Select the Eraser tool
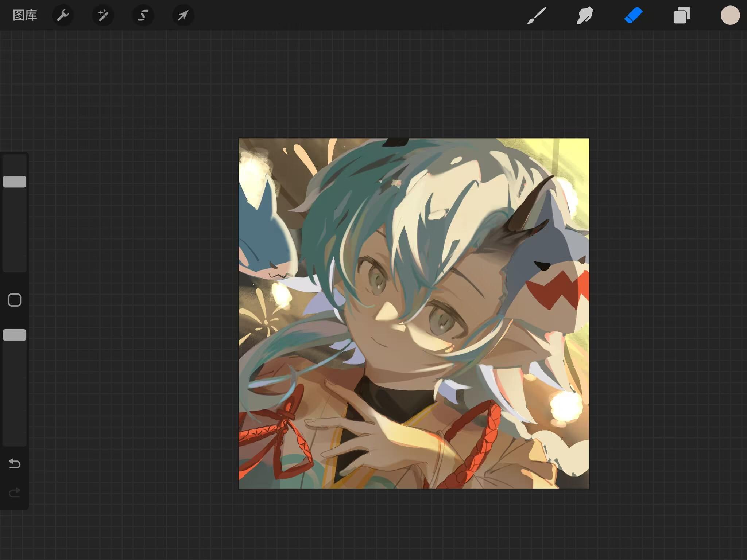Image resolution: width=747 pixels, height=560 pixels. tap(634, 15)
